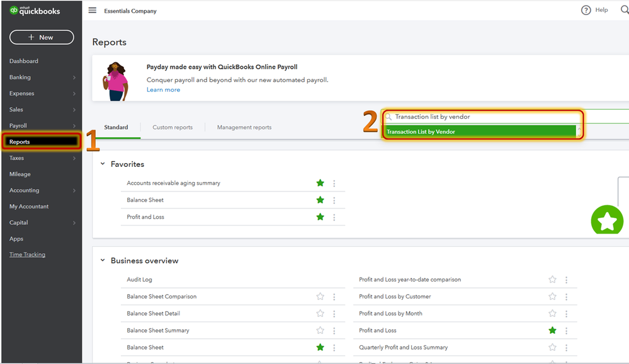Collapse the Business overview section
This screenshot has width=629, height=364.
coord(103,261)
